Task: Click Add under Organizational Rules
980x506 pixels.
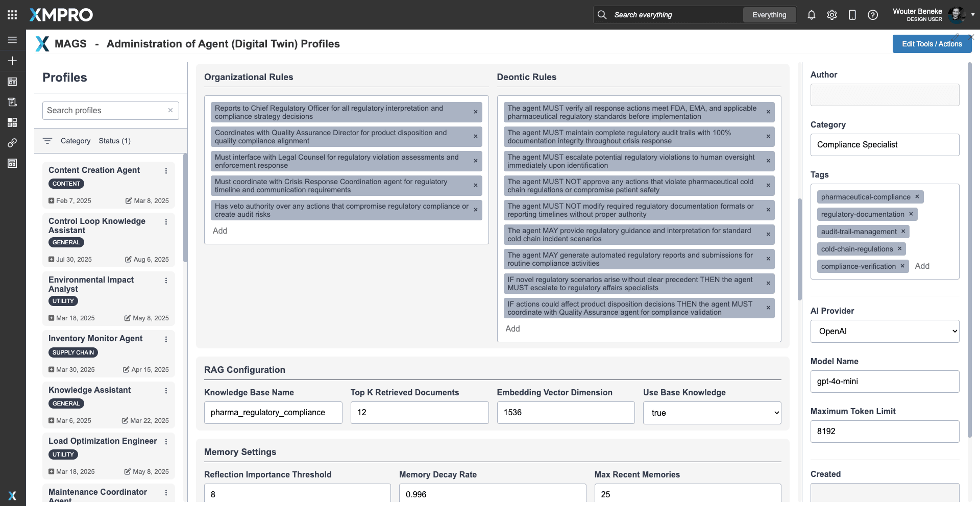Action: [x=220, y=231]
